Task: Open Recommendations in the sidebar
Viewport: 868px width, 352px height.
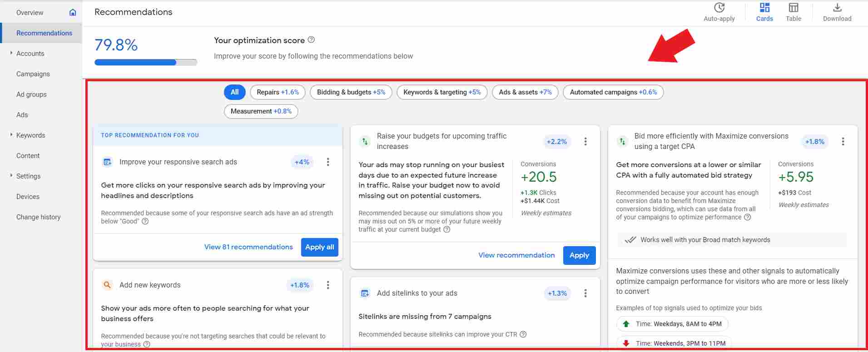Action: coord(44,33)
